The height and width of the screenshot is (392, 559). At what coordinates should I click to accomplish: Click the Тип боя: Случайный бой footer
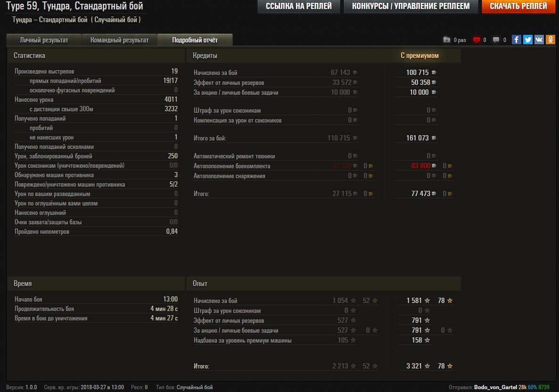tap(184, 387)
